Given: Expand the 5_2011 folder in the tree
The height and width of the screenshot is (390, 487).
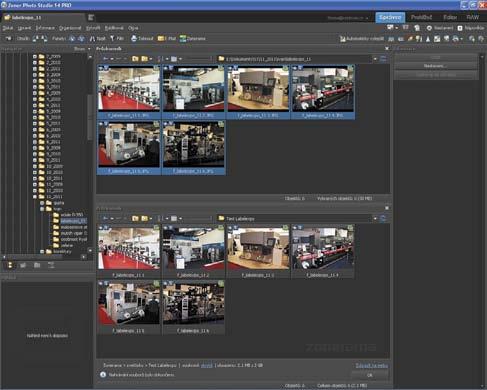Looking at the screenshot, I should [x=35, y=124].
